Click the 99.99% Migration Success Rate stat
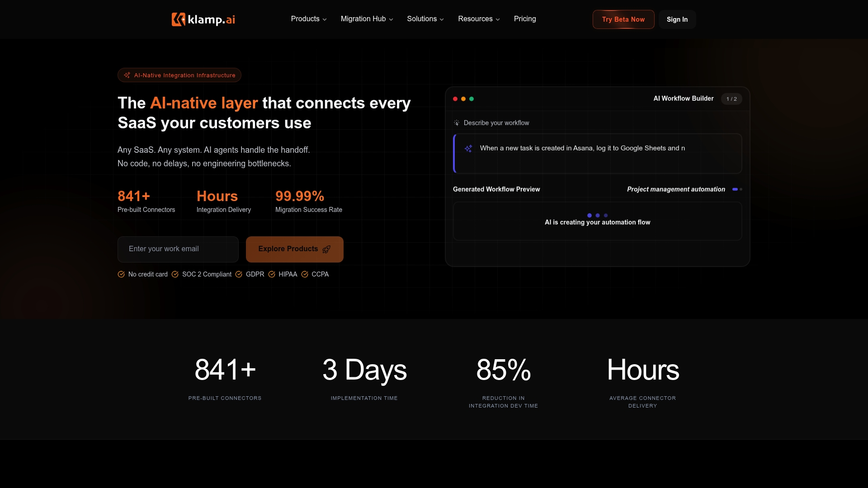 (x=309, y=202)
